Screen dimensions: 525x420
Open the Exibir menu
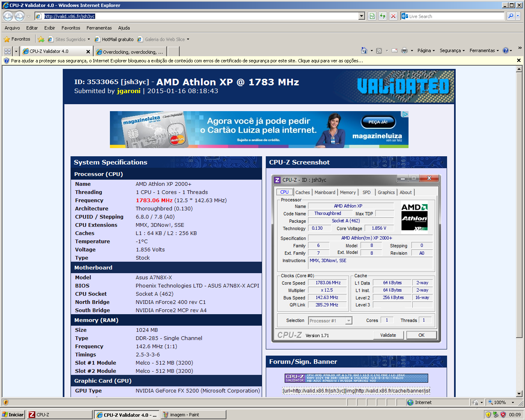click(50, 28)
